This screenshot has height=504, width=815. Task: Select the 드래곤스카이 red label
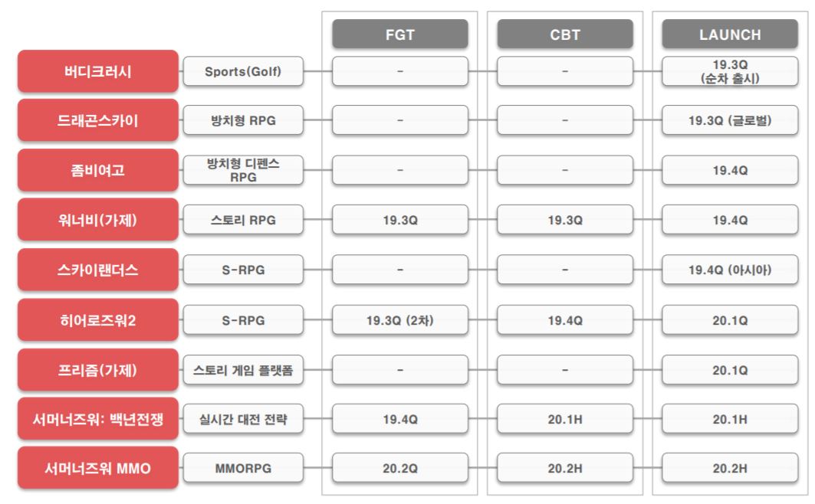pyautogui.click(x=98, y=120)
